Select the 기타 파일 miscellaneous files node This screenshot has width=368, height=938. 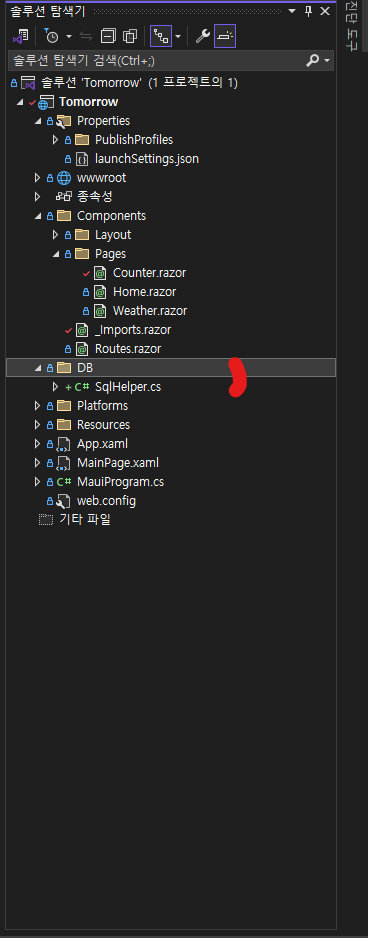pyautogui.click(x=84, y=520)
